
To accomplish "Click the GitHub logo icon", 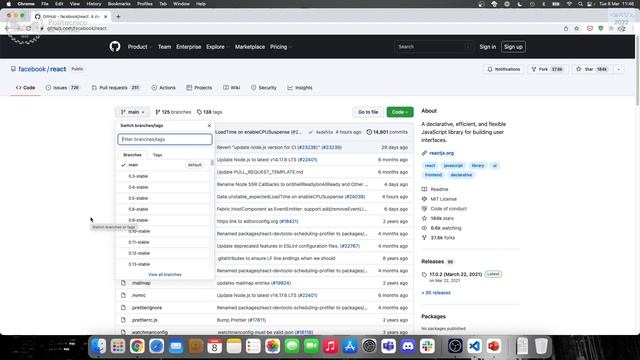I will point(115,47).
